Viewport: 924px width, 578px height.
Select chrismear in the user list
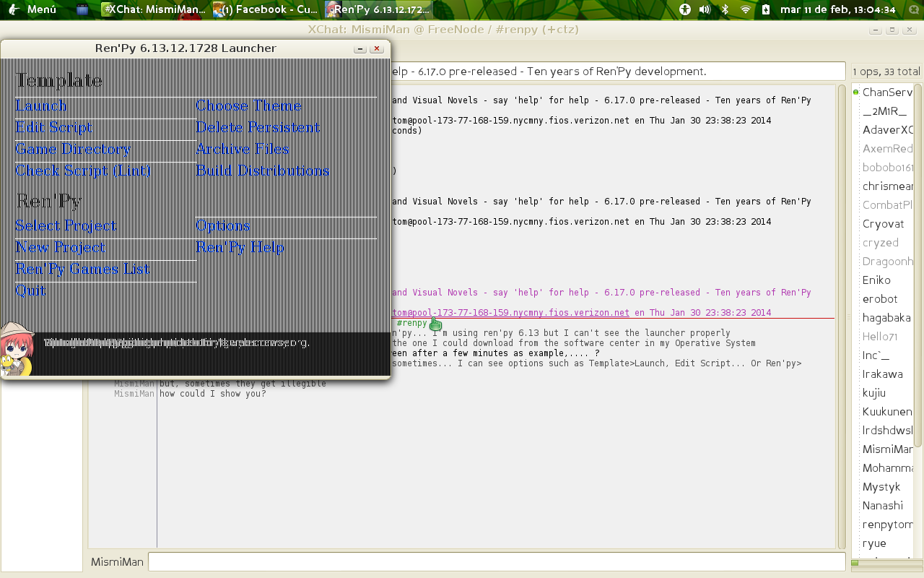pyautogui.click(x=887, y=186)
